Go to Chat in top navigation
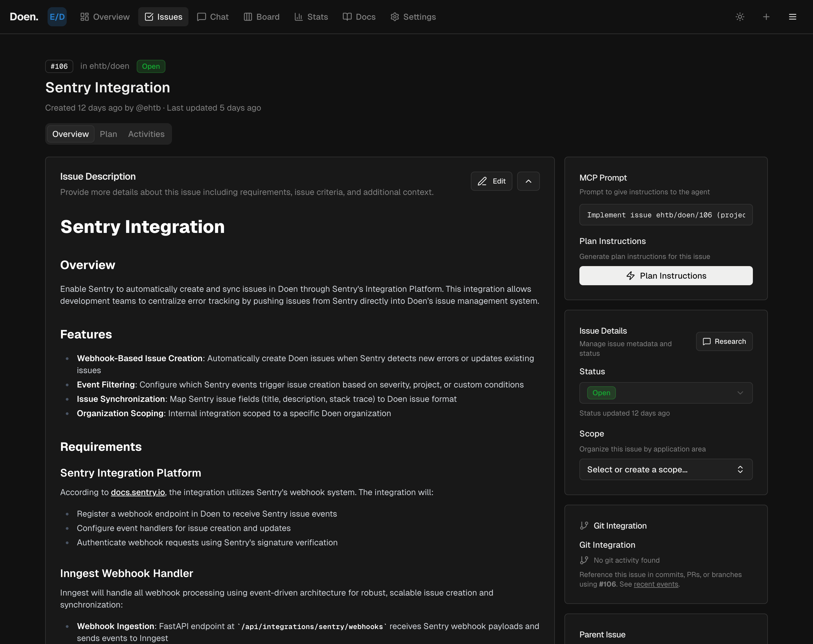This screenshot has height=644, width=813. point(213,16)
